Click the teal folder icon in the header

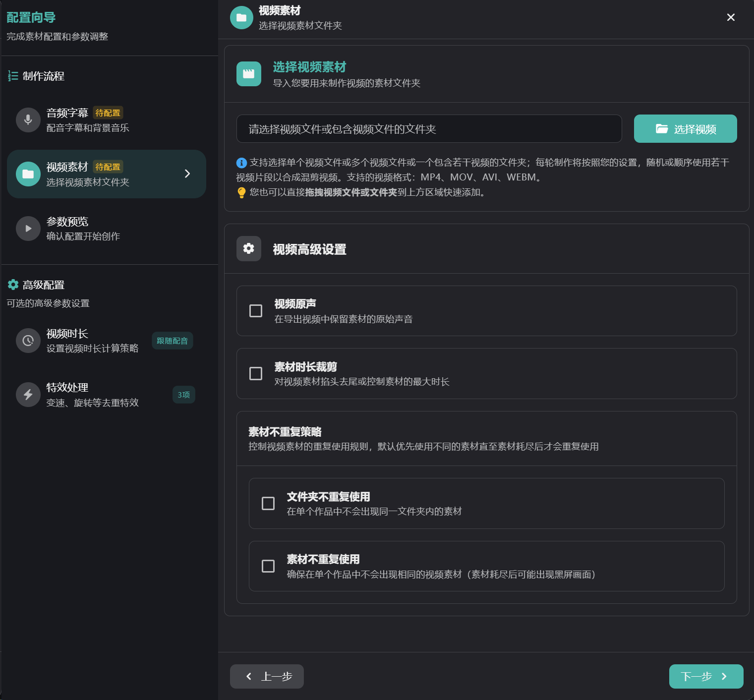(x=241, y=17)
